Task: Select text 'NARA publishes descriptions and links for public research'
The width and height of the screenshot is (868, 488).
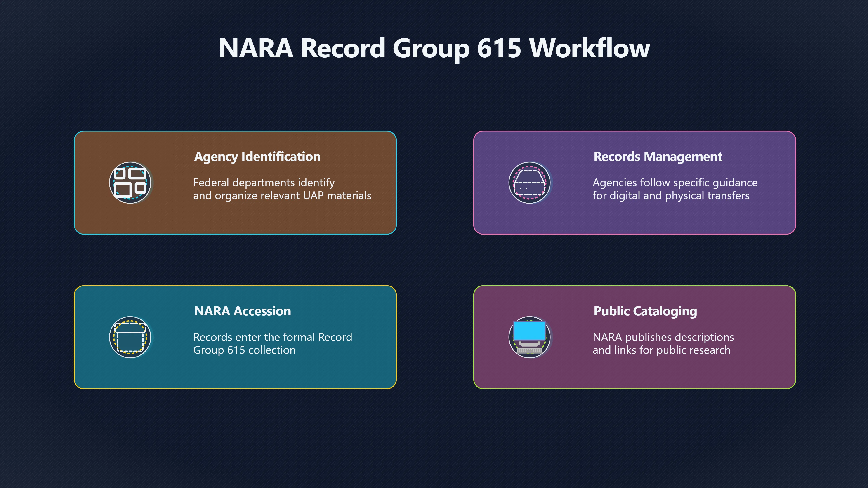Action: coord(663,343)
